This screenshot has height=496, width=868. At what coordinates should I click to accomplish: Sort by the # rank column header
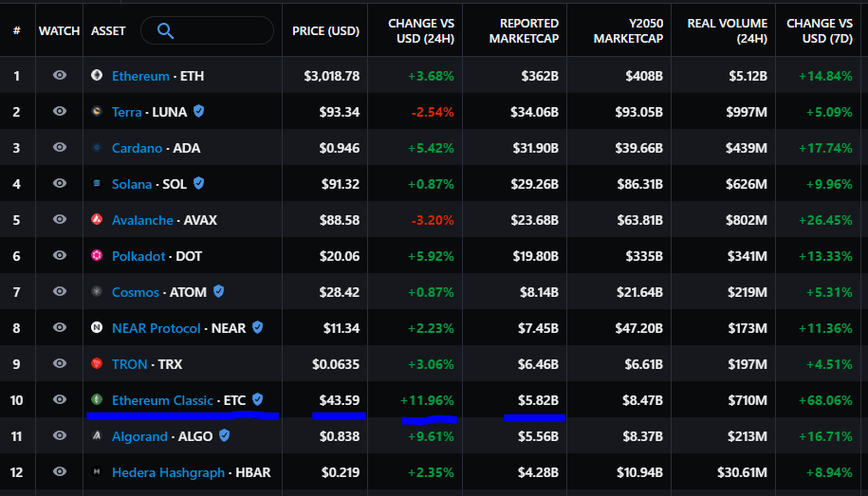[17, 31]
